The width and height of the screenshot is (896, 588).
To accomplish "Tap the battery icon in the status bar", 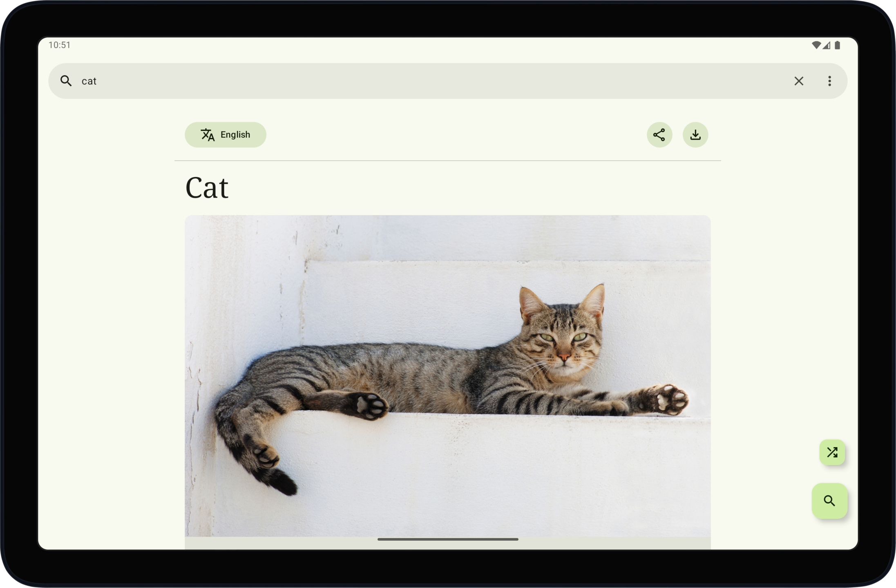I will [837, 45].
